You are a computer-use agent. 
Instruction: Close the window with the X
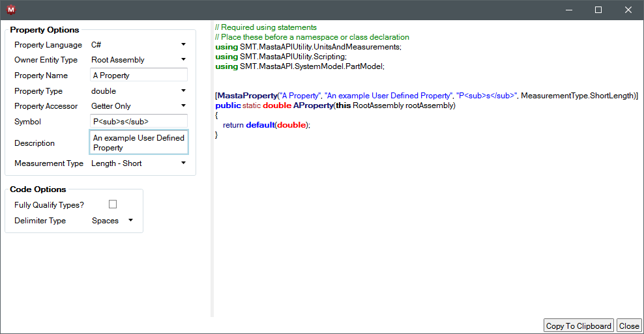628,10
